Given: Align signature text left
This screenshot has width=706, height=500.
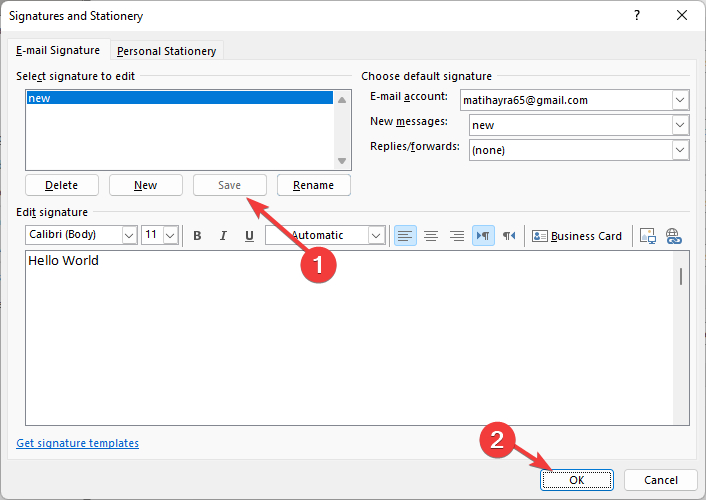Looking at the screenshot, I should [405, 236].
